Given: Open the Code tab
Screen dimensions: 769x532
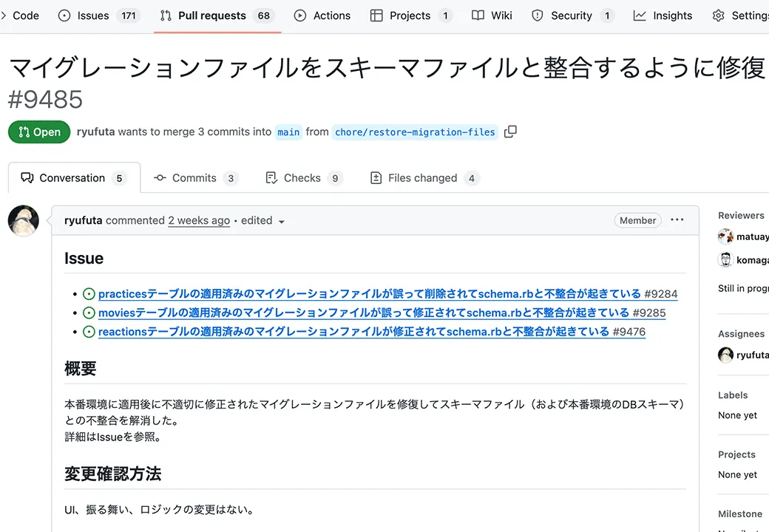Looking at the screenshot, I should pos(20,16).
